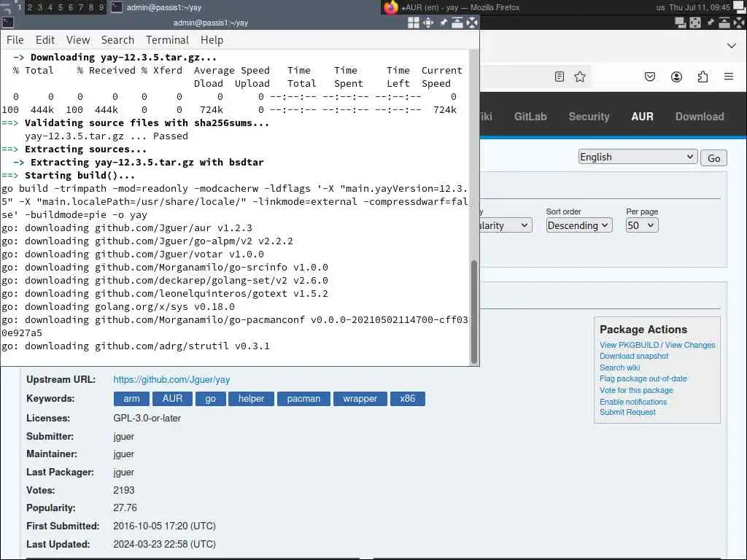Open the Terminal menu
Viewport: 747px width, 560px height.
167,40
